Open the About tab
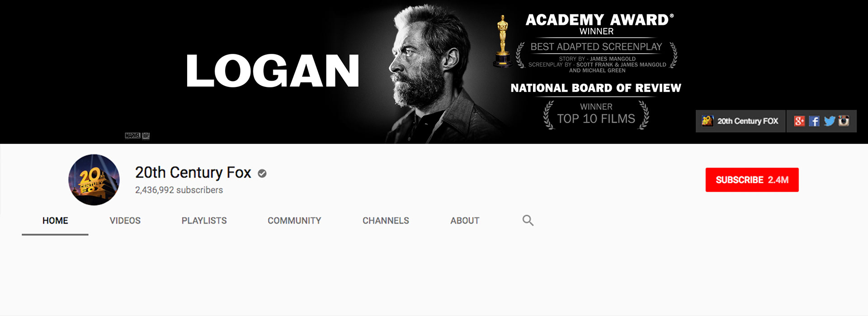 point(465,221)
